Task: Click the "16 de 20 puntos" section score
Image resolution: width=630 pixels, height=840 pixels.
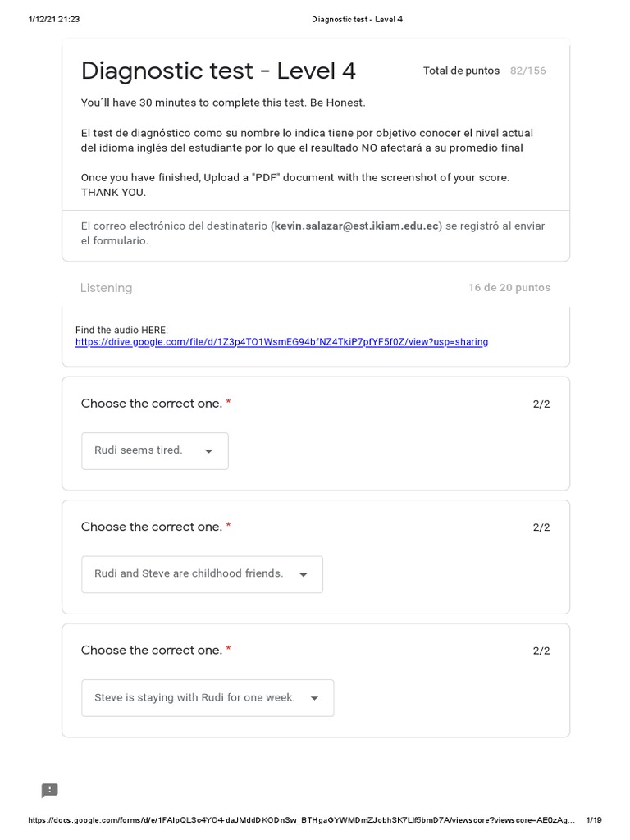Action: [509, 288]
